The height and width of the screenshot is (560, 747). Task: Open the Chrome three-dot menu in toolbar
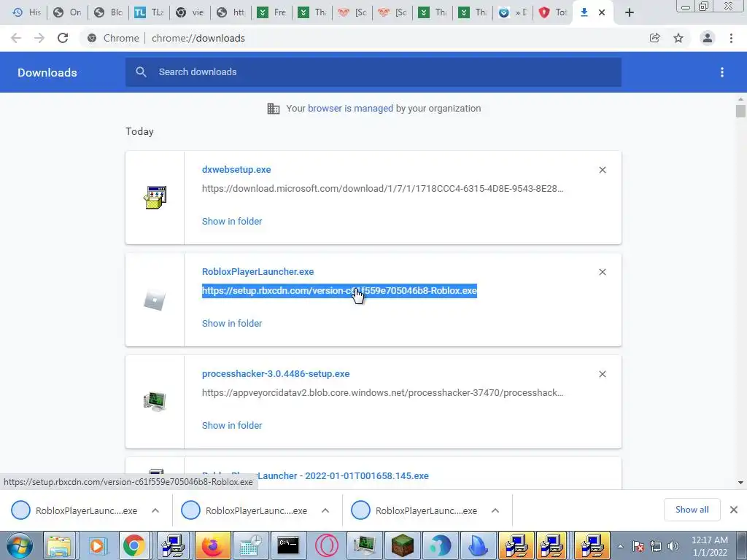tap(731, 38)
